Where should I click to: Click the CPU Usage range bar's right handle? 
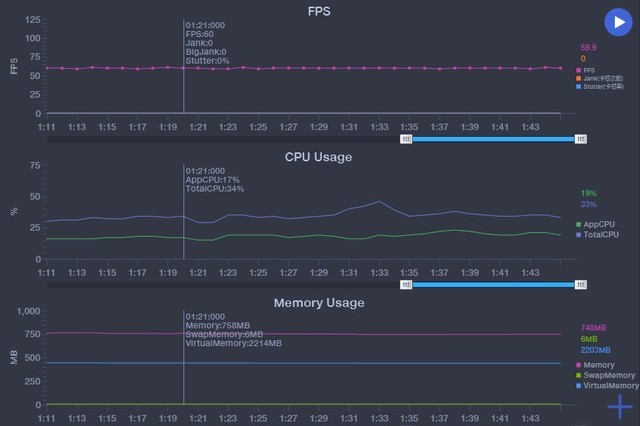(x=581, y=285)
